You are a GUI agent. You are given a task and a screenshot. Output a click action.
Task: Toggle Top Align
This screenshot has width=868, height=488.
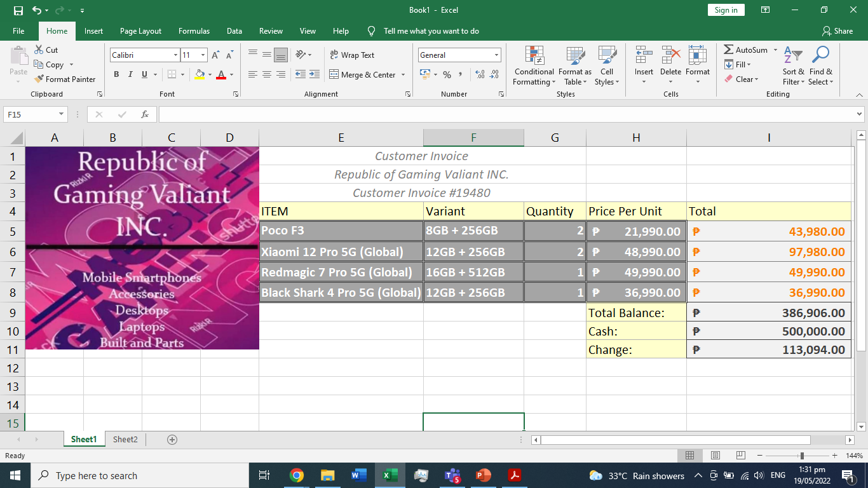point(252,55)
